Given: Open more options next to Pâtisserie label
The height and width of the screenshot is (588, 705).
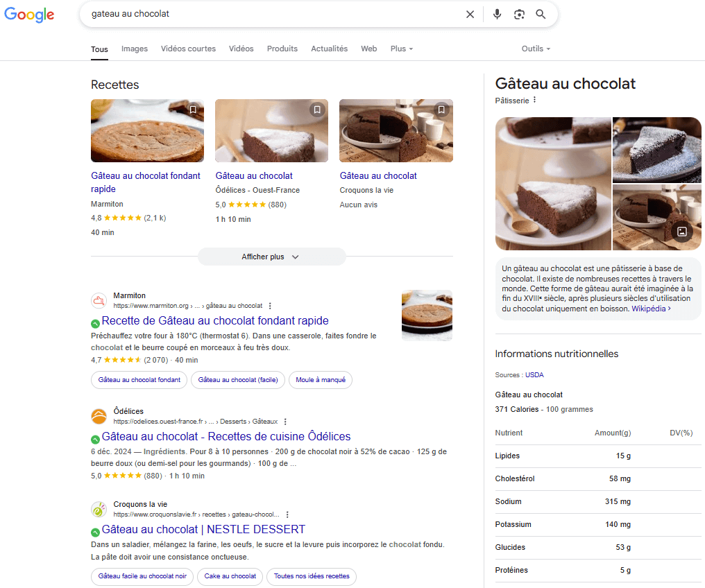Looking at the screenshot, I should pyautogui.click(x=534, y=100).
